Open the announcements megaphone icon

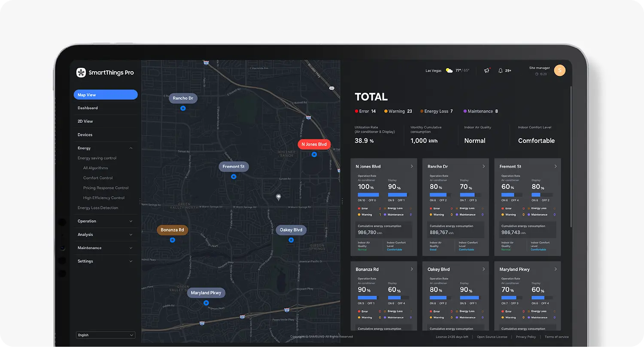point(486,70)
